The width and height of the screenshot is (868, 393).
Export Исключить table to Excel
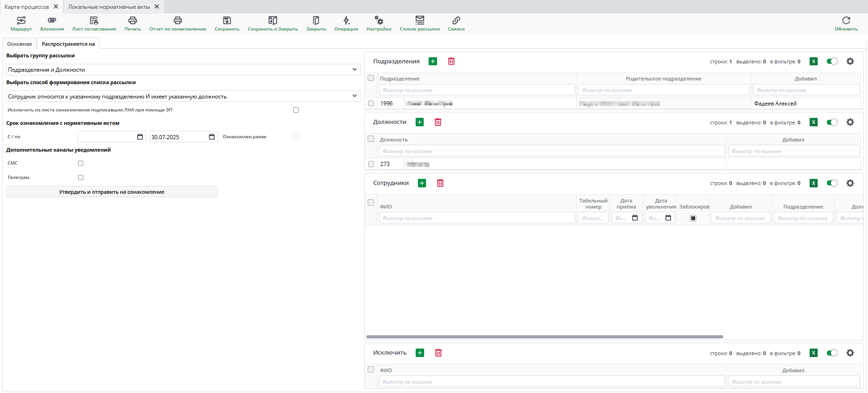click(814, 353)
